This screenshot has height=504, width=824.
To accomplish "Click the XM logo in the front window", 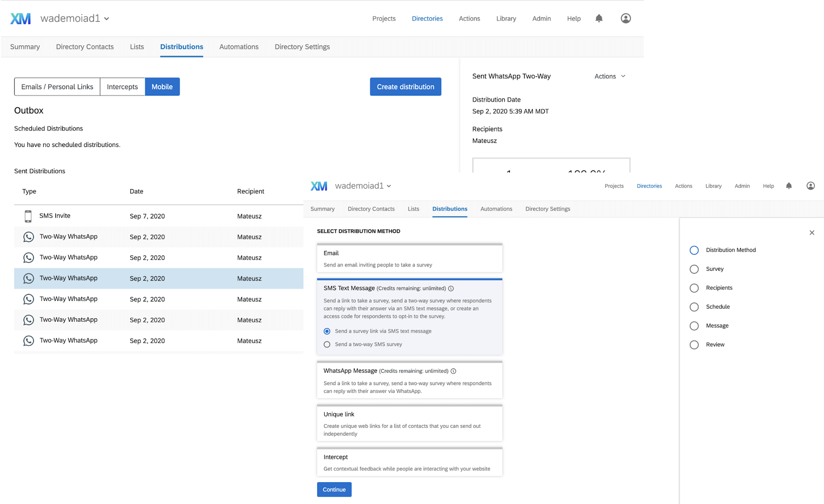I will pyautogui.click(x=318, y=186).
